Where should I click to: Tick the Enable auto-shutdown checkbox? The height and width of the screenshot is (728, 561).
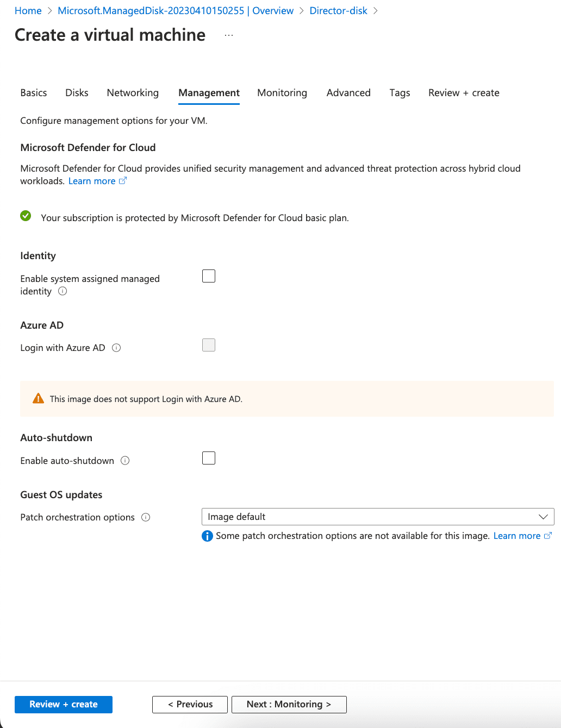pyautogui.click(x=209, y=458)
